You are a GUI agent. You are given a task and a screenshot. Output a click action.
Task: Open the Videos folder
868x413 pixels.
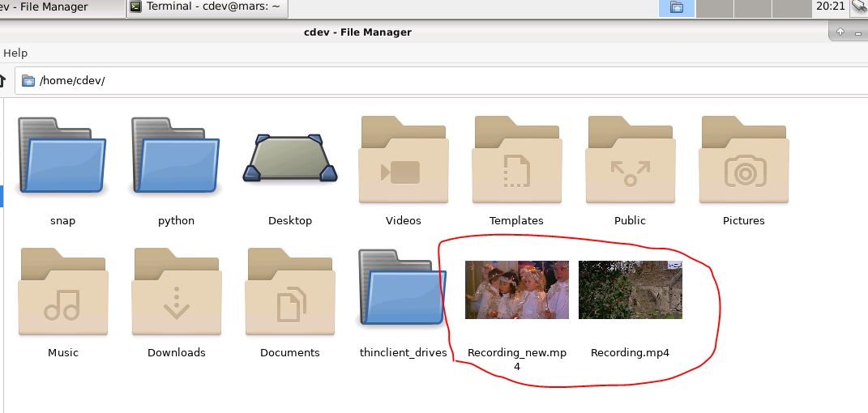point(403,160)
